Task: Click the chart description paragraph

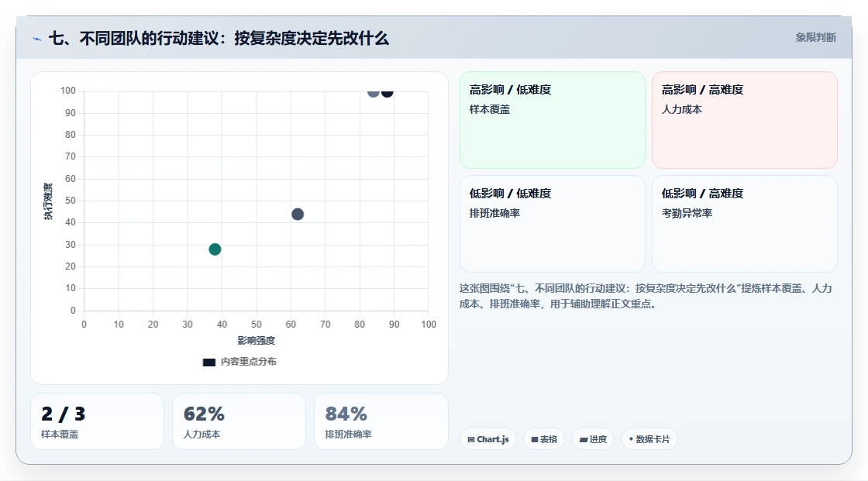Action: [646, 296]
